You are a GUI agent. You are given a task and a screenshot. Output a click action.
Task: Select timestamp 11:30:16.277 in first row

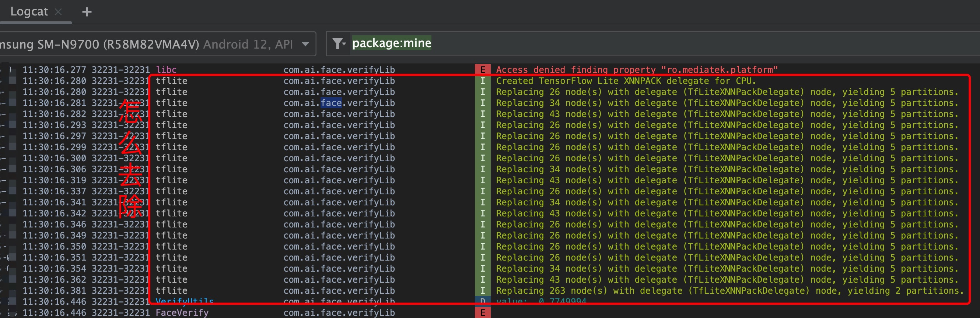click(x=55, y=70)
